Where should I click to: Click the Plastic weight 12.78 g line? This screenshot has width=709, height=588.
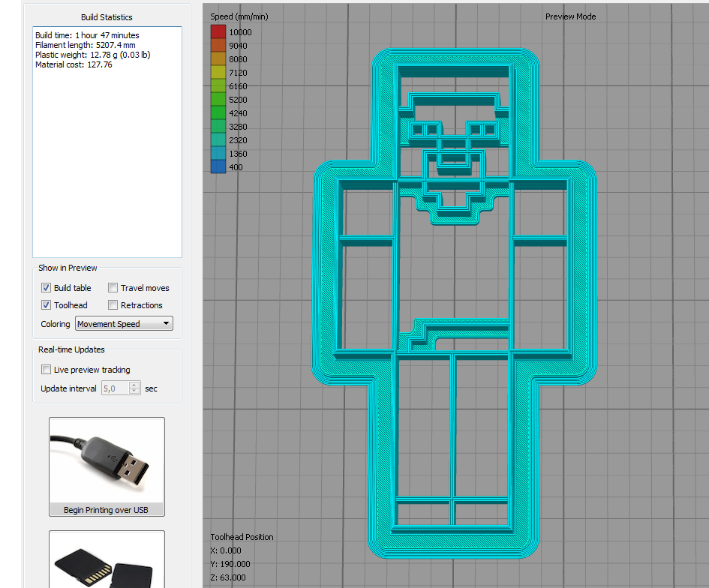(x=93, y=55)
